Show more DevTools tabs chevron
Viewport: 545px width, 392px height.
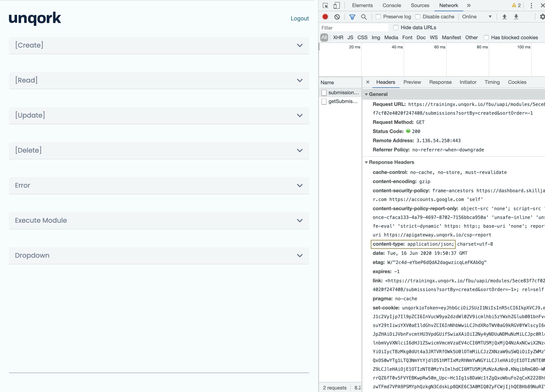468,6
